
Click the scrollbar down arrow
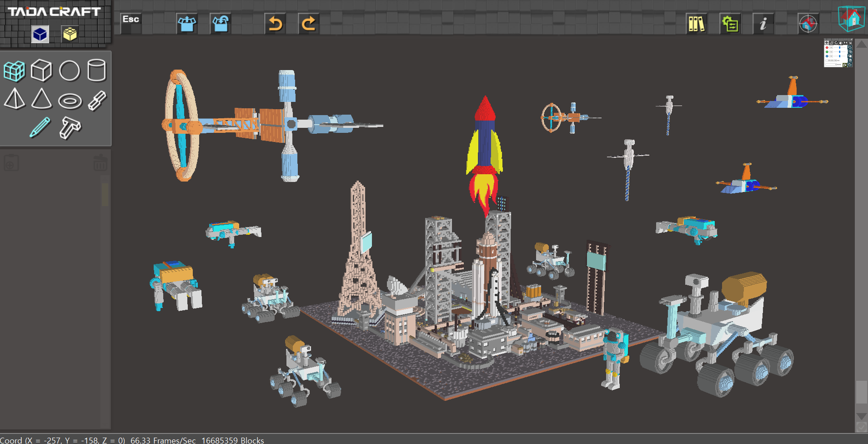(861, 416)
